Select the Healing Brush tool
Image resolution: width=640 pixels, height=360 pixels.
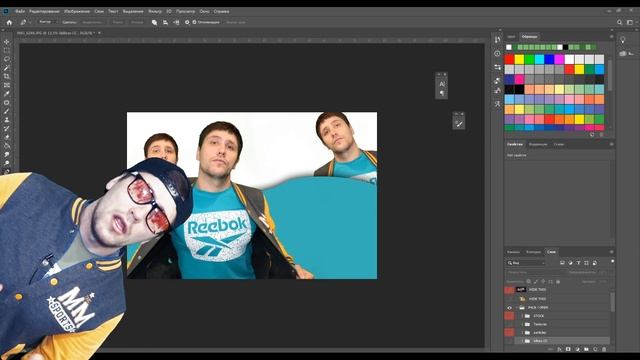7,102
